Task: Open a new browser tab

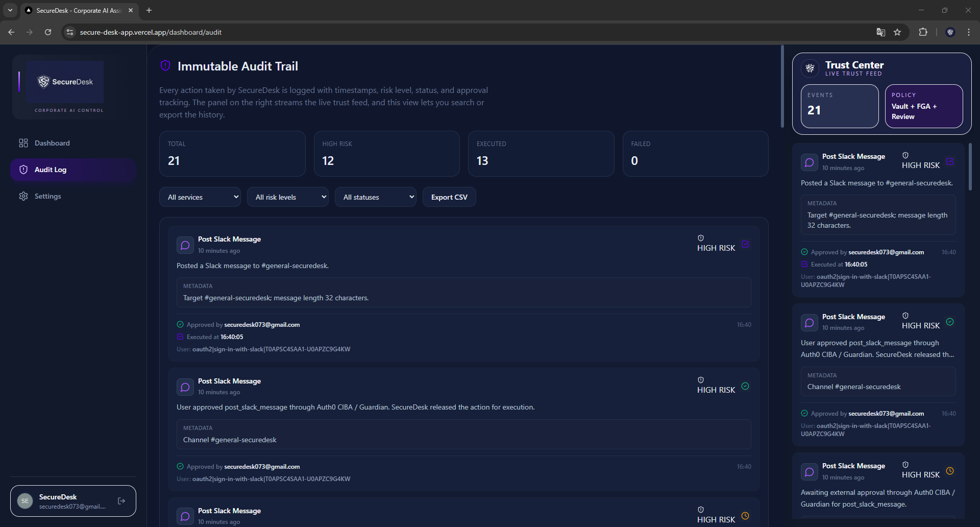Action: pos(149,10)
